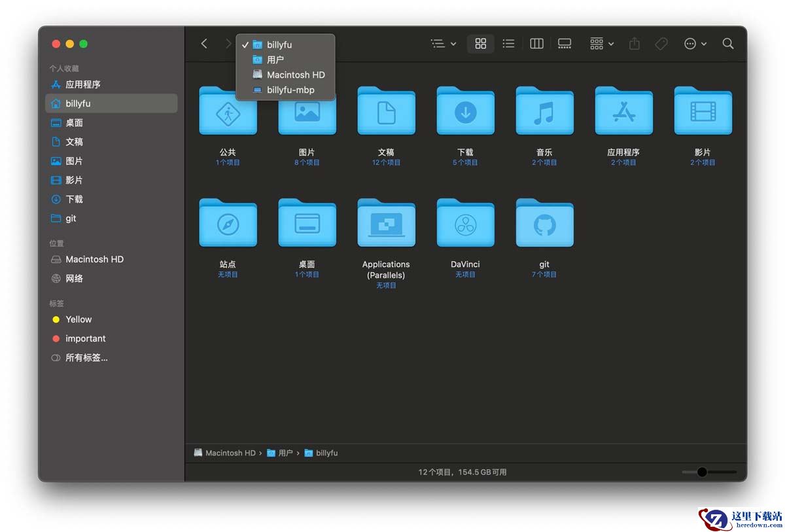This screenshot has width=785, height=532.
Task: Open the group-by dropdown
Action: [601, 44]
